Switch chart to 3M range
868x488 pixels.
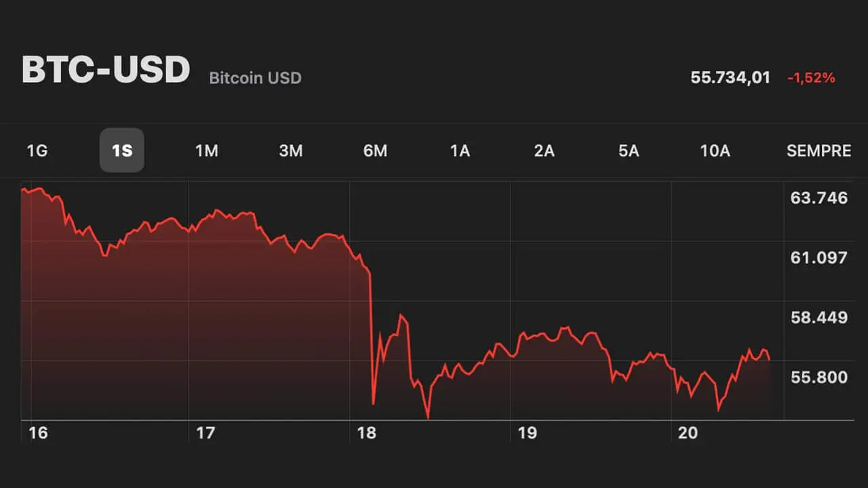[x=291, y=150]
